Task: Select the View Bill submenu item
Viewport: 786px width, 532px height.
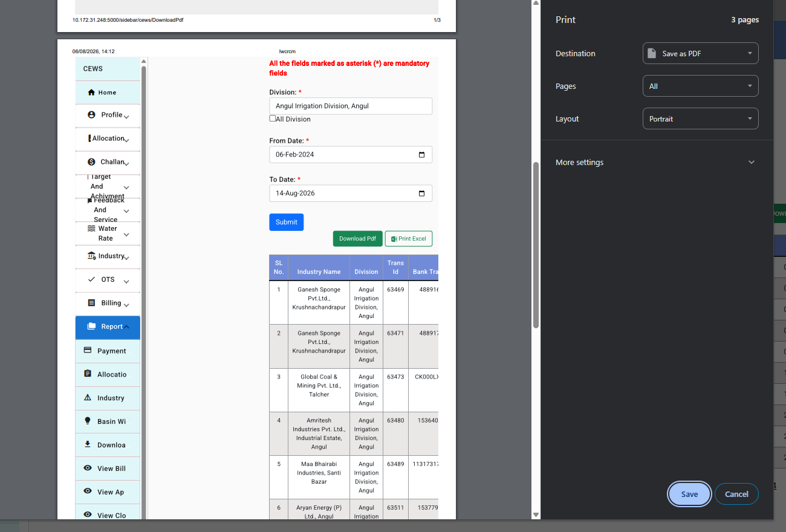Action: coord(108,469)
